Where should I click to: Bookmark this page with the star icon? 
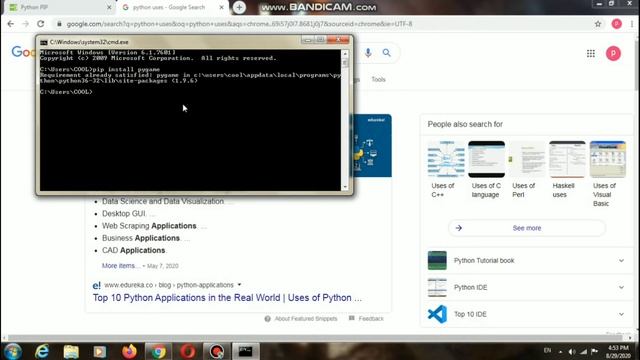click(x=598, y=24)
